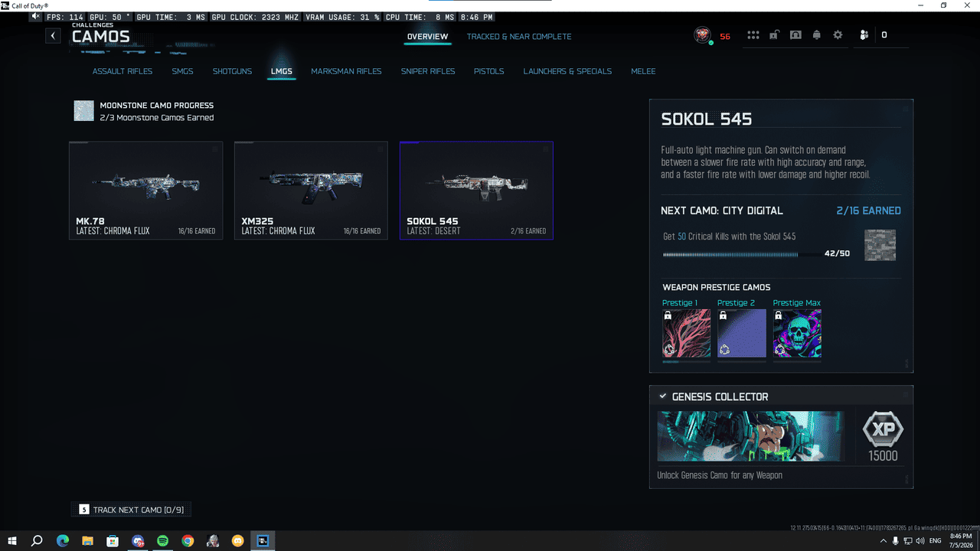Image resolution: width=980 pixels, height=551 pixels.
Task: Switch to Call of Duty taskbar icon
Action: [x=263, y=541]
